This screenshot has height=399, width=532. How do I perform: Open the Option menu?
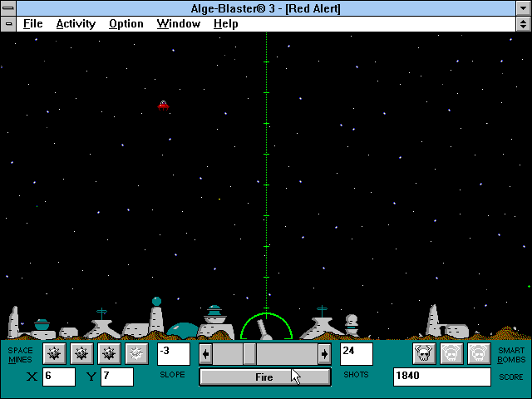coord(126,23)
